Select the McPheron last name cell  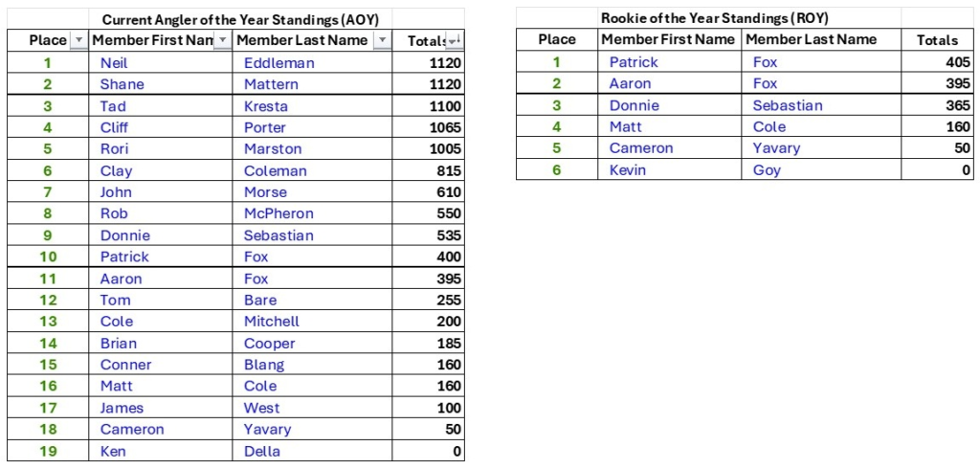313,213
